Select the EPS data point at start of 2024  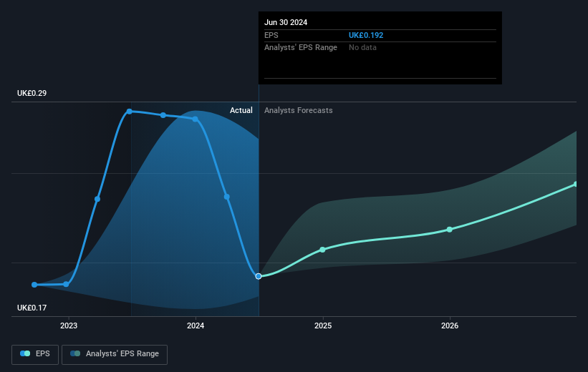click(x=195, y=119)
